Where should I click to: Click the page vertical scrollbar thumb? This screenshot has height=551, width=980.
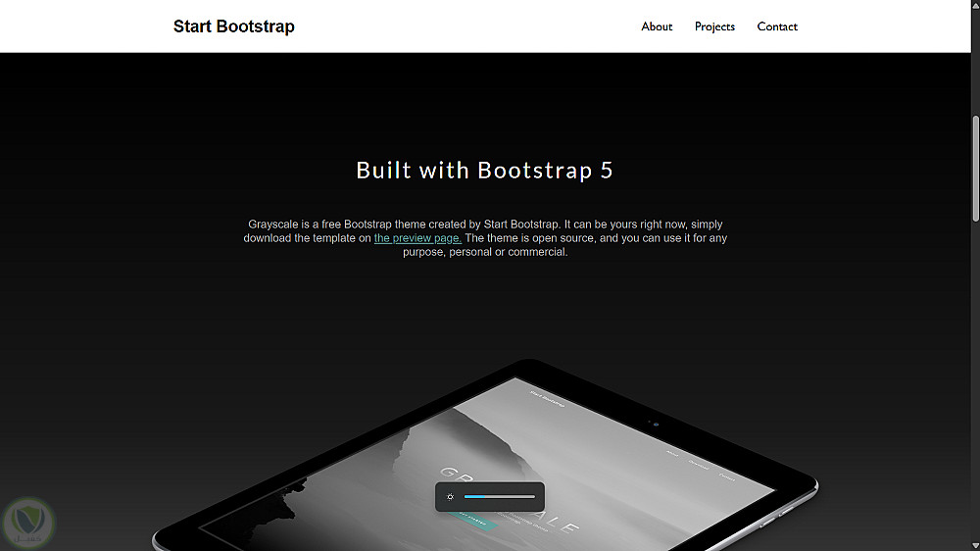click(975, 168)
